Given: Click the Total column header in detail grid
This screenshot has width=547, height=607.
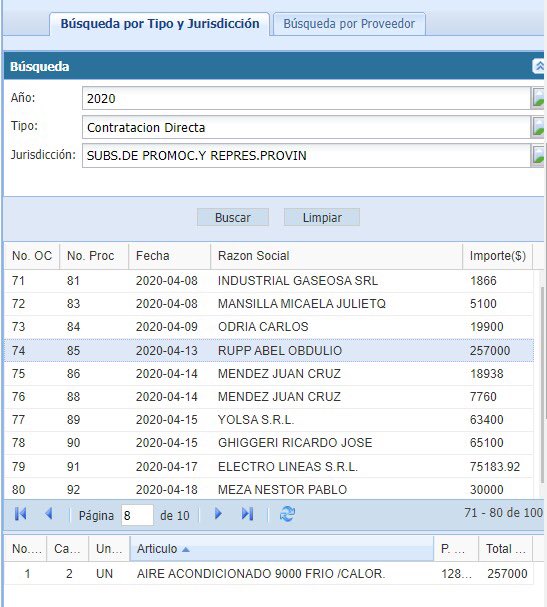Looking at the screenshot, I should 506,549.
